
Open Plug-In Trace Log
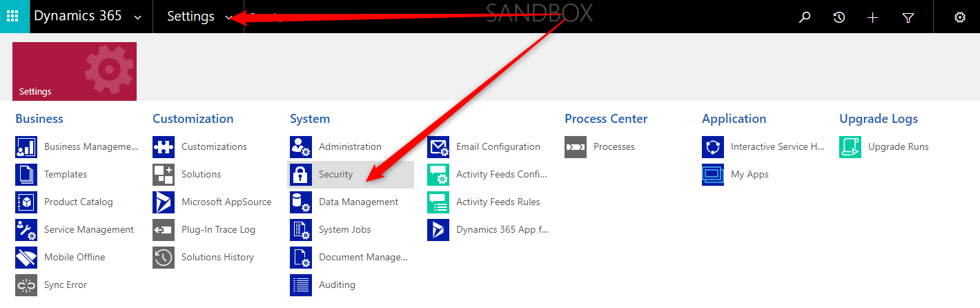coord(218,230)
